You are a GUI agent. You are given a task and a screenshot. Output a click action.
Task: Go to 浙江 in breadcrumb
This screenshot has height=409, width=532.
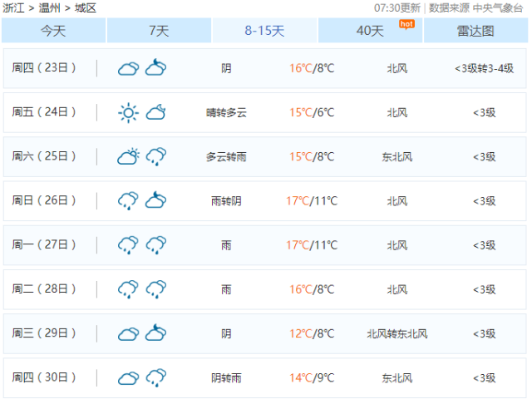[x=13, y=7]
